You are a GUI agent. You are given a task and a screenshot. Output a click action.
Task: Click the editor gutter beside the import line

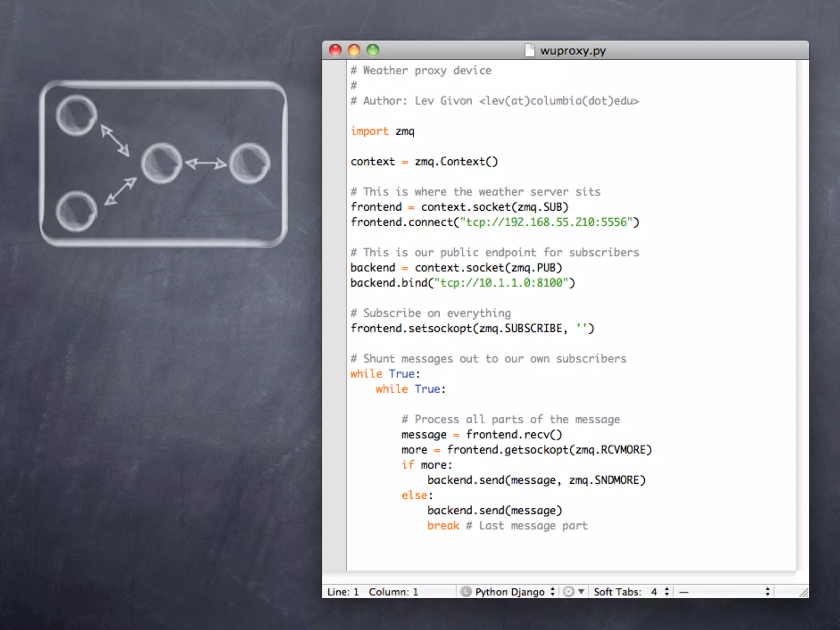(334, 131)
